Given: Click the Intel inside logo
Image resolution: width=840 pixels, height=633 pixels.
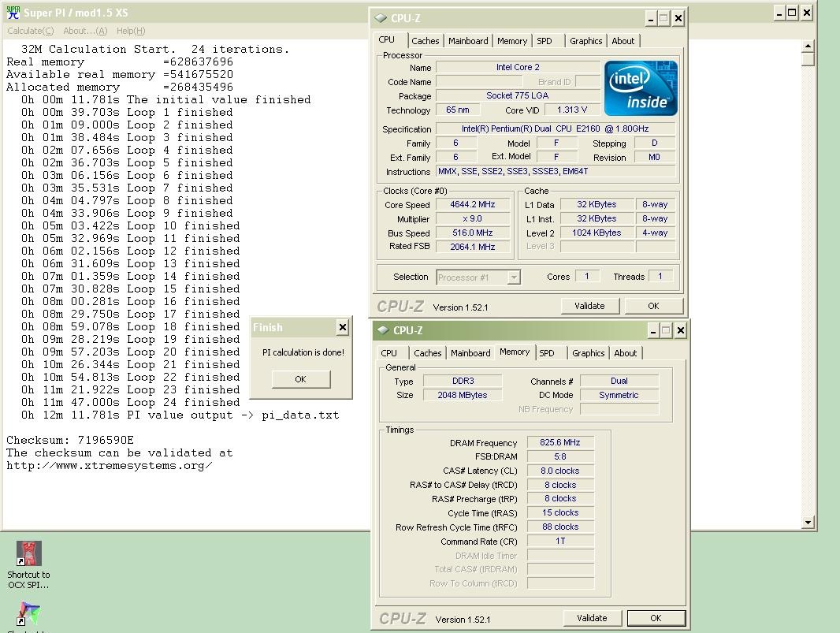Looking at the screenshot, I should click(641, 88).
